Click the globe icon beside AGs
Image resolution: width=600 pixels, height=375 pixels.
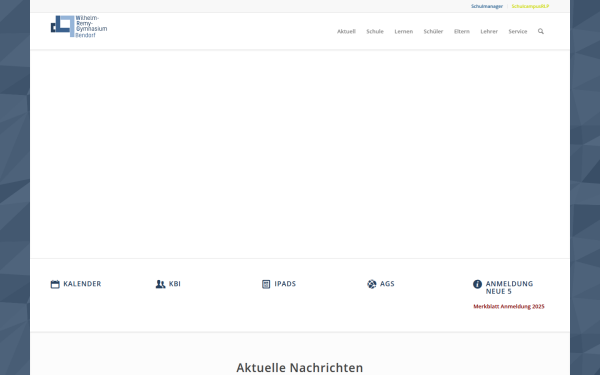[372, 284]
